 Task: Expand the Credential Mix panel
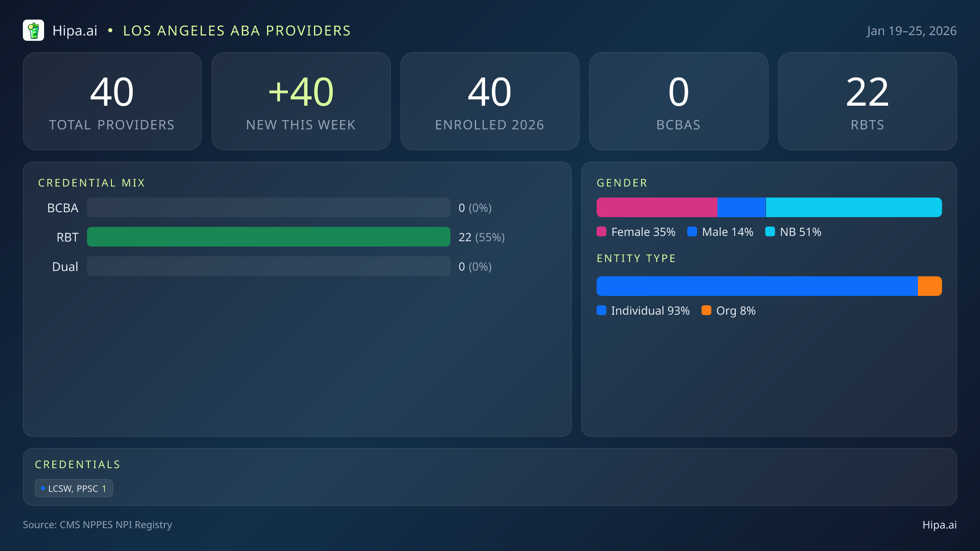[92, 182]
